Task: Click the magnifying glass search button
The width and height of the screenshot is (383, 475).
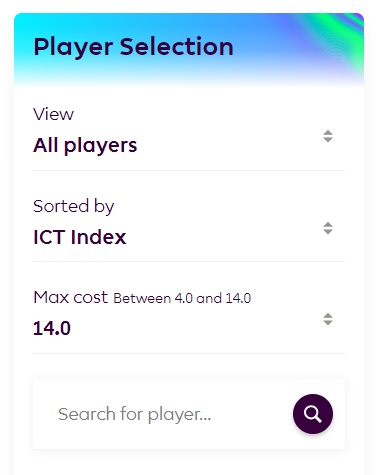Action: (x=313, y=414)
